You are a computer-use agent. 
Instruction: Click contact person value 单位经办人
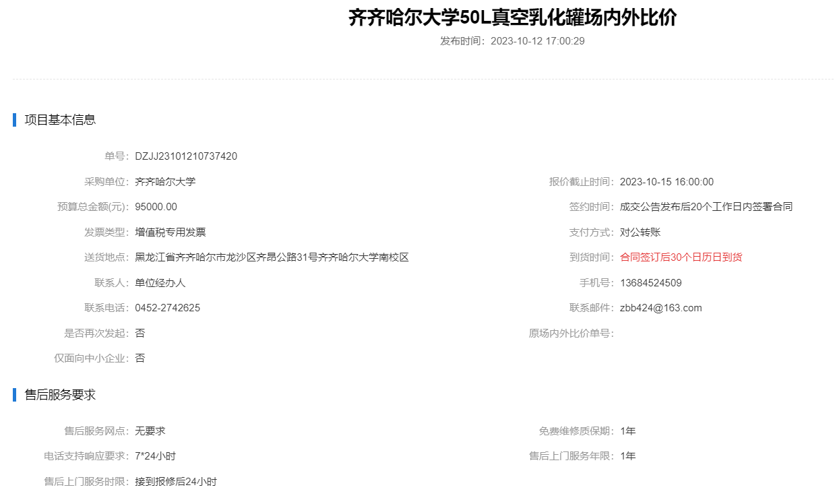click(160, 283)
